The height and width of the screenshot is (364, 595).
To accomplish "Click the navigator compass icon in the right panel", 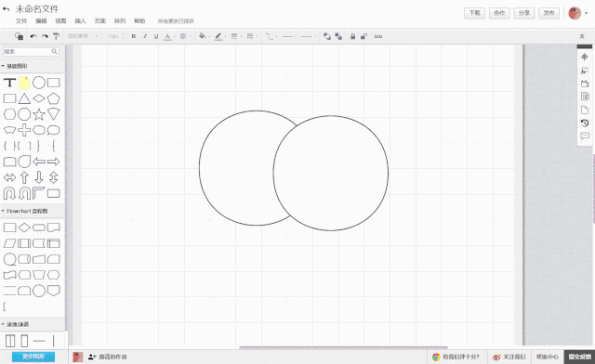I will point(585,57).
